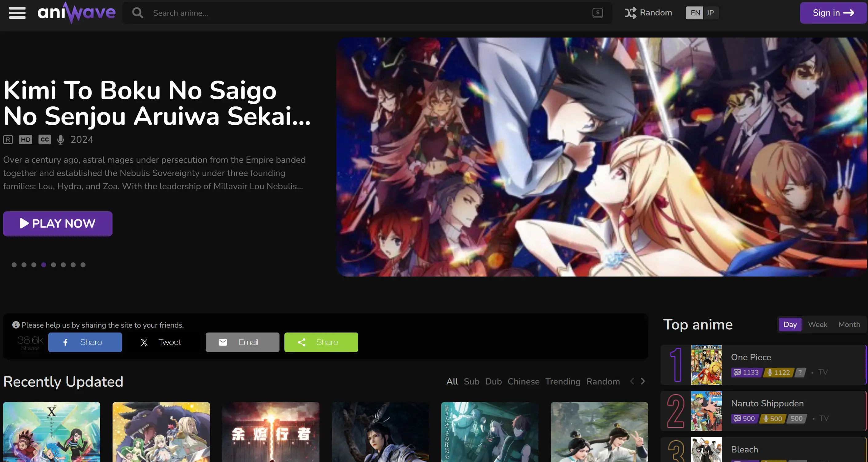Click the green Share button

(x=321, y=342)
